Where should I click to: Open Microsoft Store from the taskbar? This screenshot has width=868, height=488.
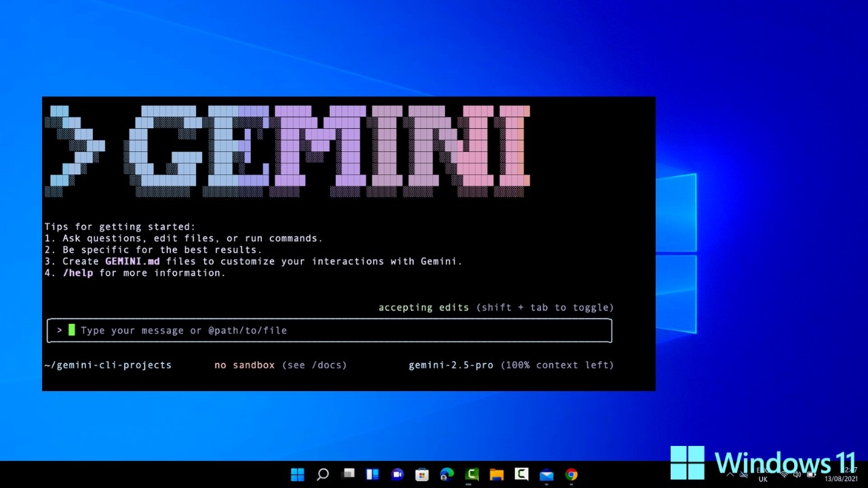[x=422, y=474]
